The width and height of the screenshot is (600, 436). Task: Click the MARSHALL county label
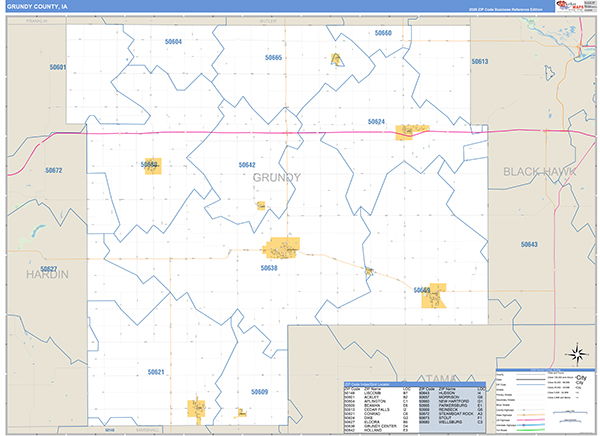[x=148, y=430]
